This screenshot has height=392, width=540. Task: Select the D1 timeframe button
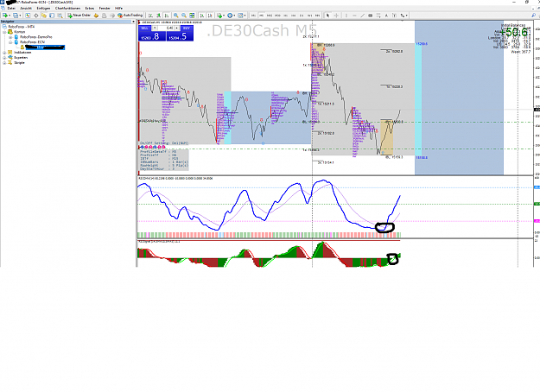(x=302, y=16)
